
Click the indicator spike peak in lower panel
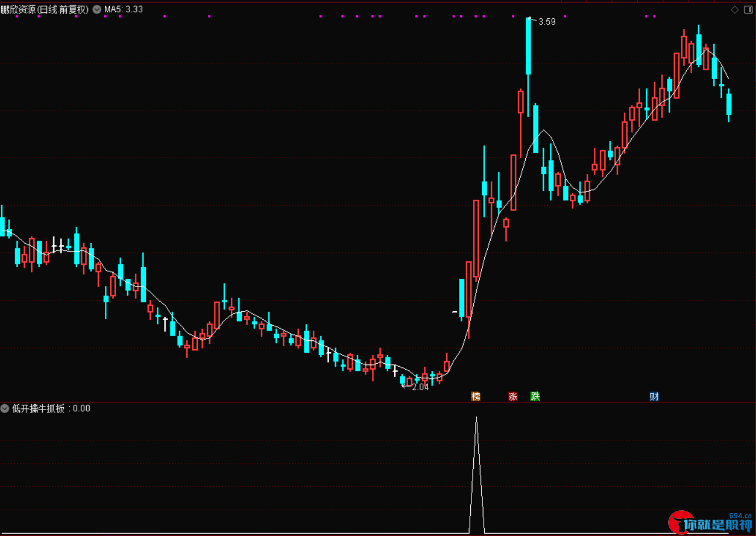coord(477,418)
